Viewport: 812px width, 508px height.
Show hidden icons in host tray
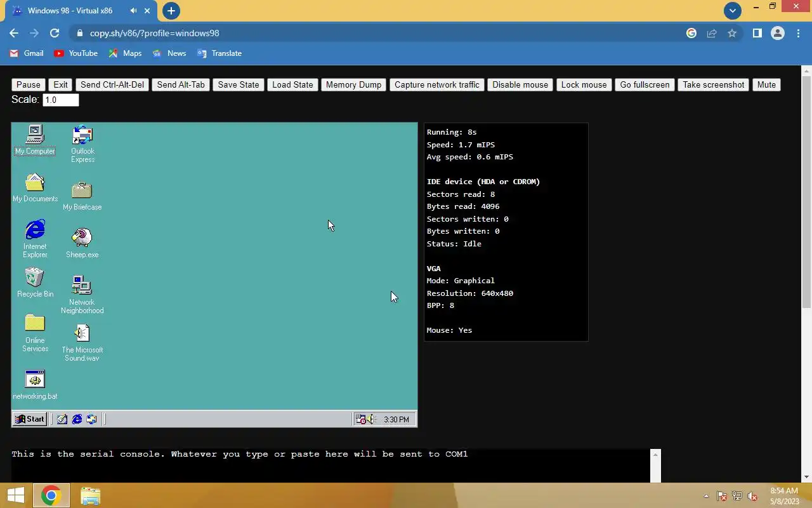[x=706, y=496]
